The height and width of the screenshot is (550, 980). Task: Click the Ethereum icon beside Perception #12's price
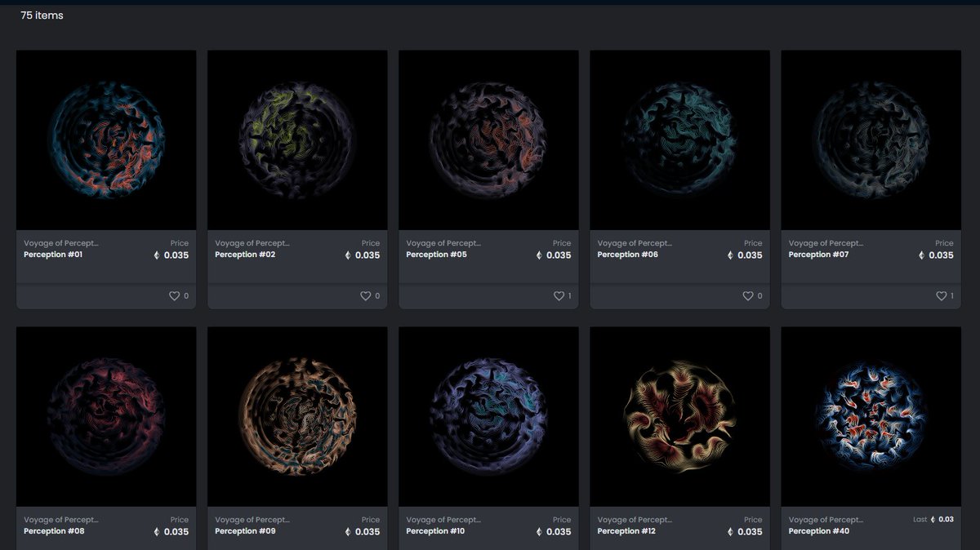coord(730,531)
